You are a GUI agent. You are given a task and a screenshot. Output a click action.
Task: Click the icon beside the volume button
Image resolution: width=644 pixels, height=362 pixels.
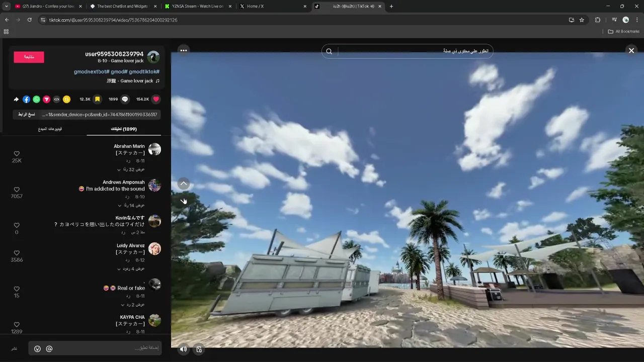tap(199, 349)
